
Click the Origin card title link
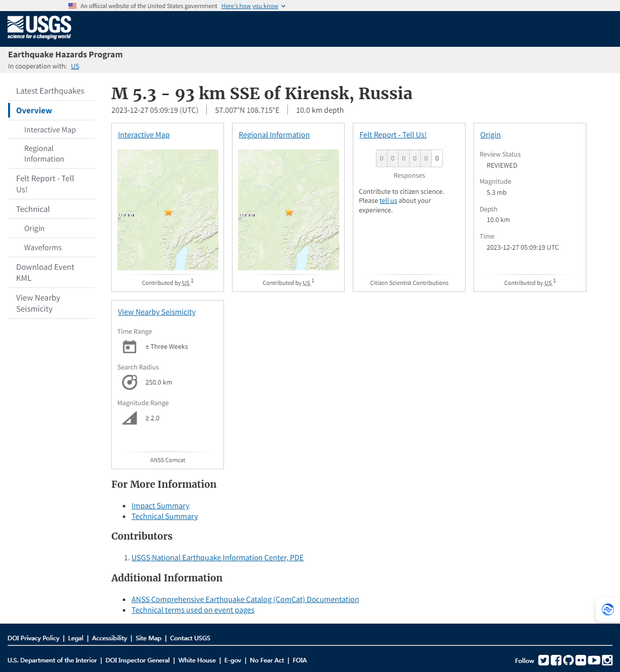point(491,135)
